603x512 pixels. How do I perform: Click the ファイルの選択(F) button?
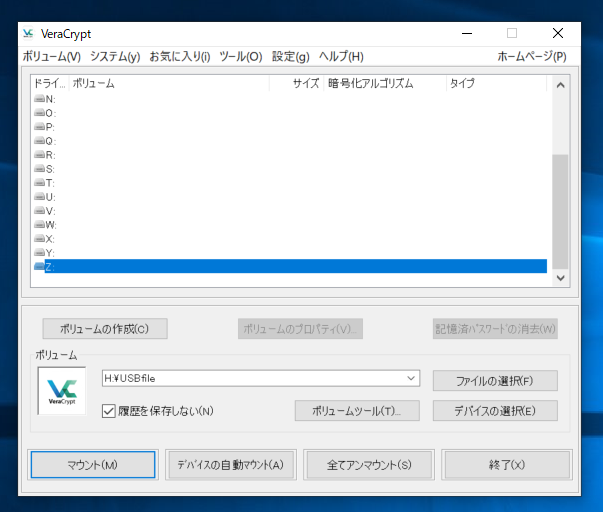495,380
